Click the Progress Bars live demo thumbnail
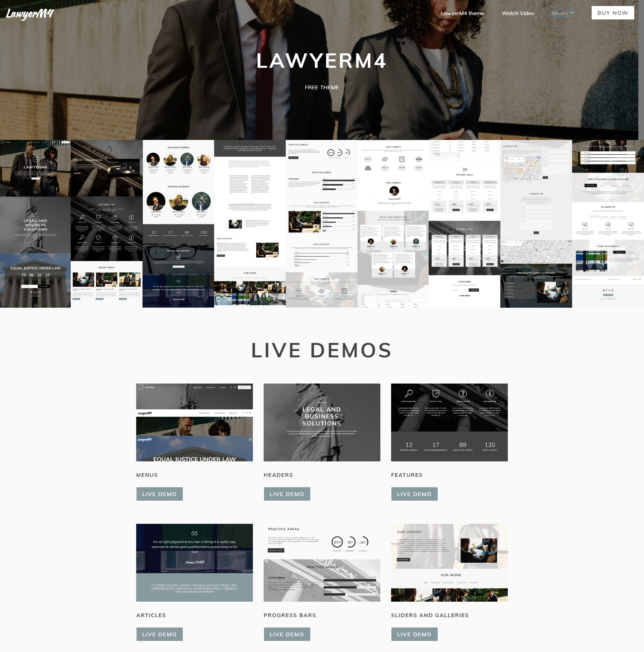 tap(322, 562)
